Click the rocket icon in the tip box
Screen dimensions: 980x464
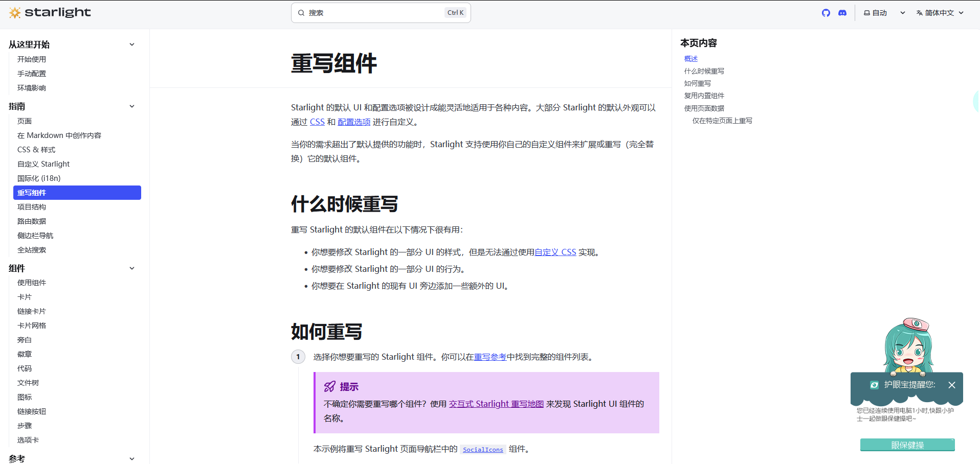[329, 386]
